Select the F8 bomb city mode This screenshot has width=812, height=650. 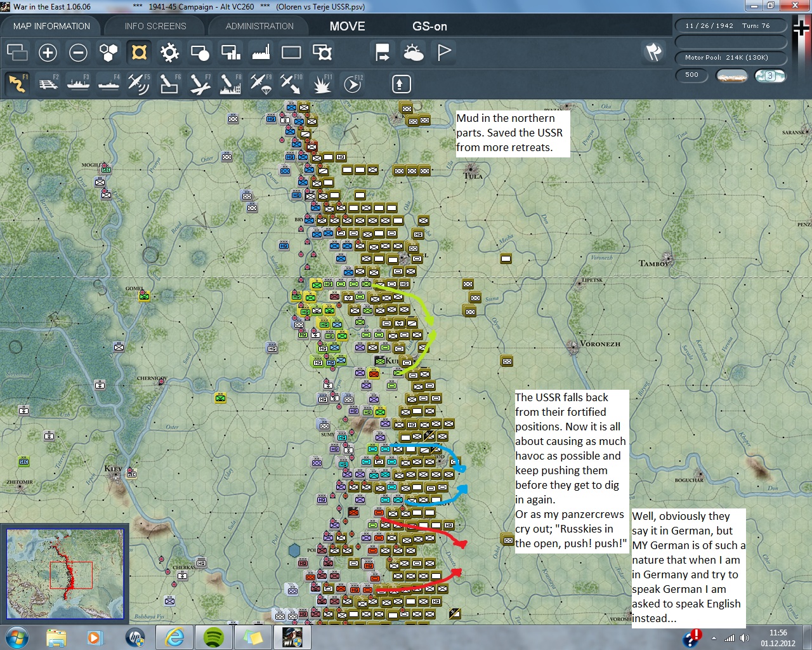click(x=230, y=84)
